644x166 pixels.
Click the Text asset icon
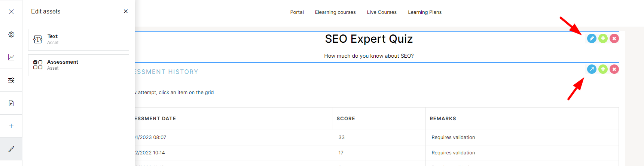[38, 39]
